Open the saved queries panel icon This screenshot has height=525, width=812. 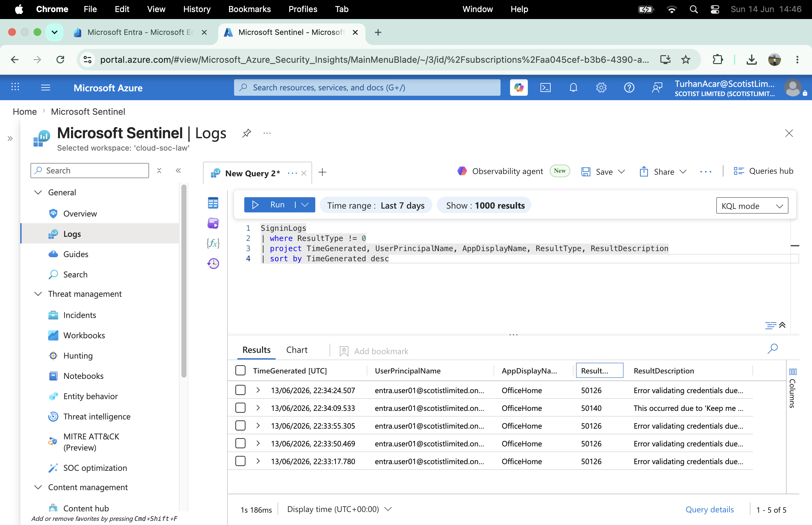point(213,223)
